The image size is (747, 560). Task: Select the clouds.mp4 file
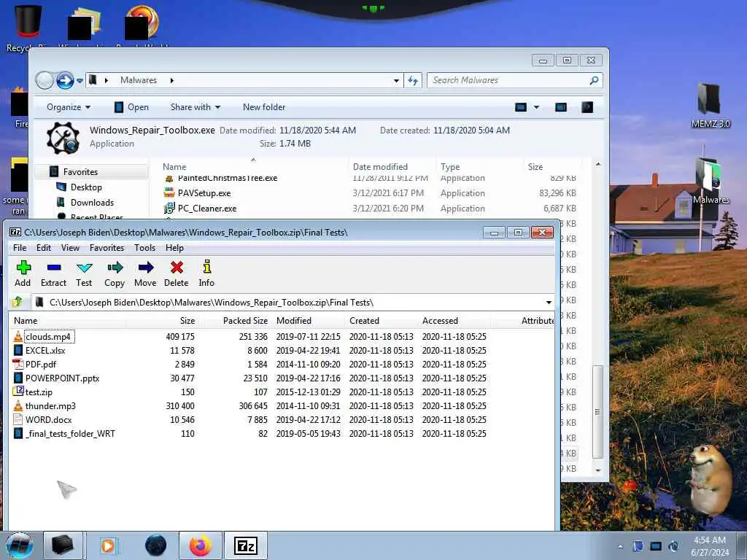[x=47, y=337]
